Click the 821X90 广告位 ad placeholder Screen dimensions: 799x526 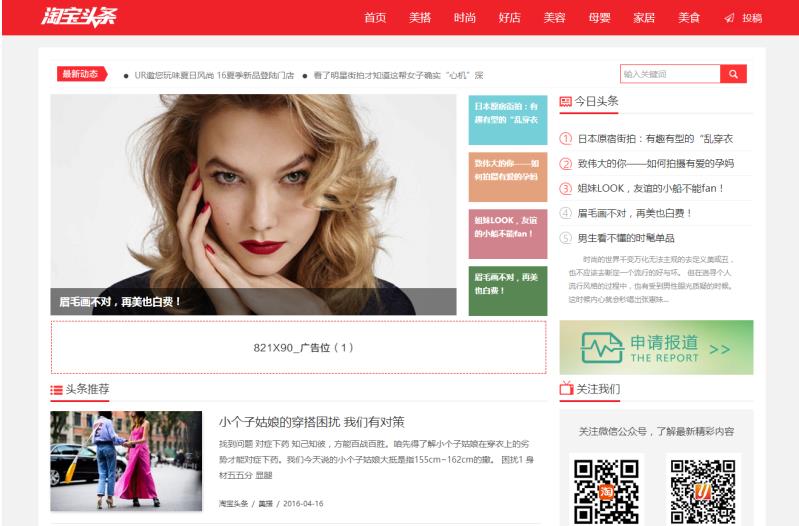tap(299, 348)
